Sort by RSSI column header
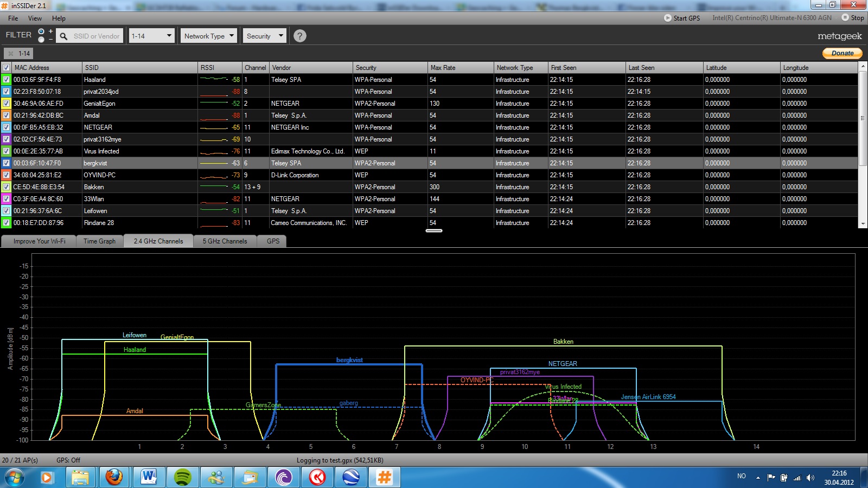Screen dimensions: 868x488 click(220, 68)
